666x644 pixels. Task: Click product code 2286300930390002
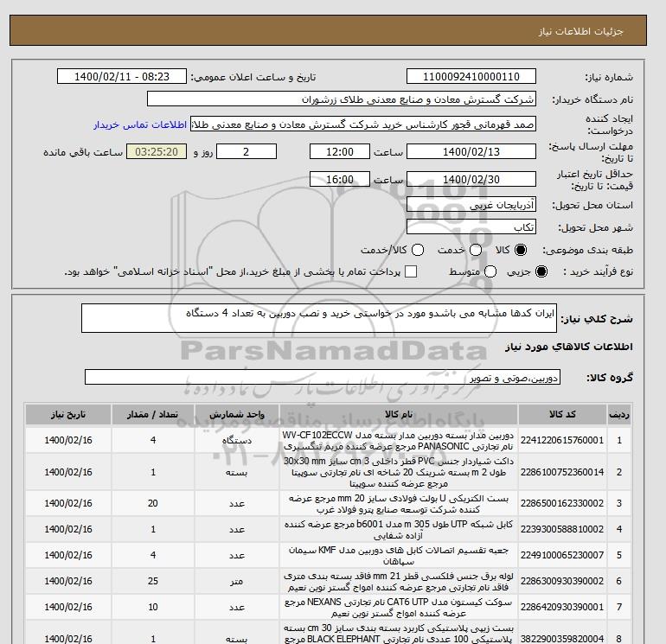pos(562,581)
